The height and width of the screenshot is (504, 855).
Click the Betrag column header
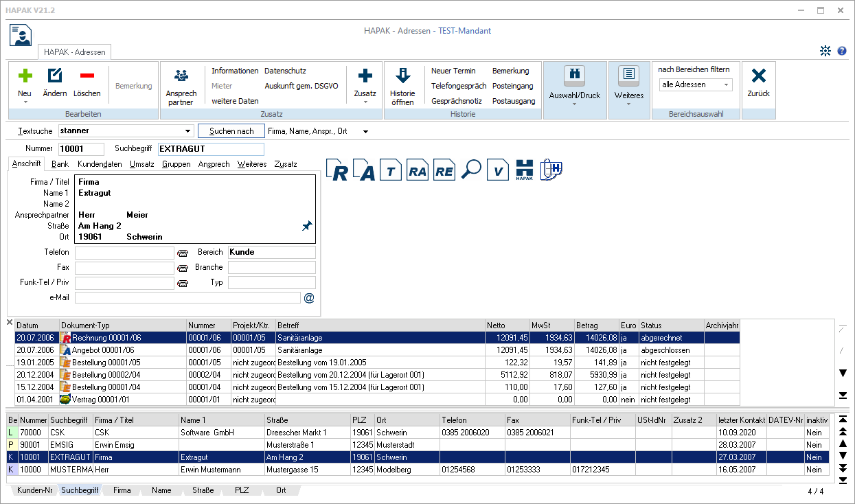pos(596,325)
